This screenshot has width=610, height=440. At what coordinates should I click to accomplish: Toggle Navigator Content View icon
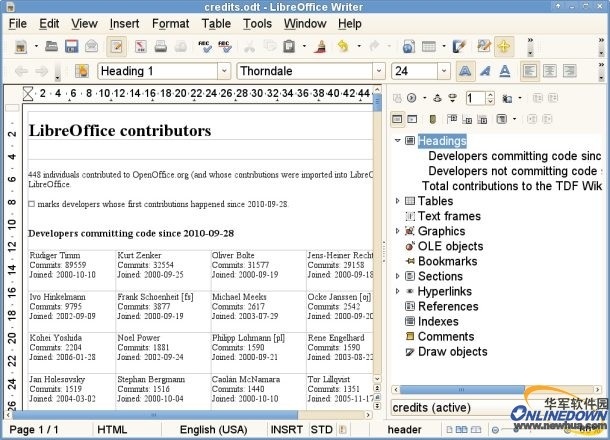coord(412,119)
